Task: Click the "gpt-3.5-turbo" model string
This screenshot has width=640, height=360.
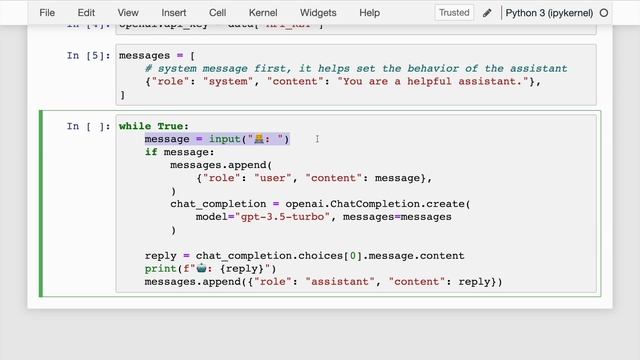Action: (x=282, y=217)
